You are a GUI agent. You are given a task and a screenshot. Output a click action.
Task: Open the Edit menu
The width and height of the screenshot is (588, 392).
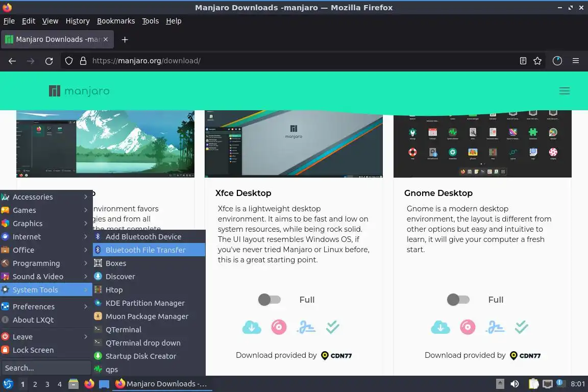[x=29, y=21]
